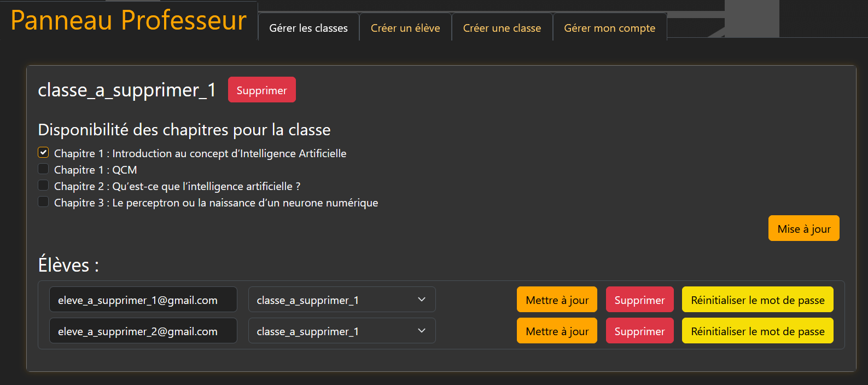Open the Gérer les classes tab
Screen dimensions: 868x385
click(x=308, y=27)
